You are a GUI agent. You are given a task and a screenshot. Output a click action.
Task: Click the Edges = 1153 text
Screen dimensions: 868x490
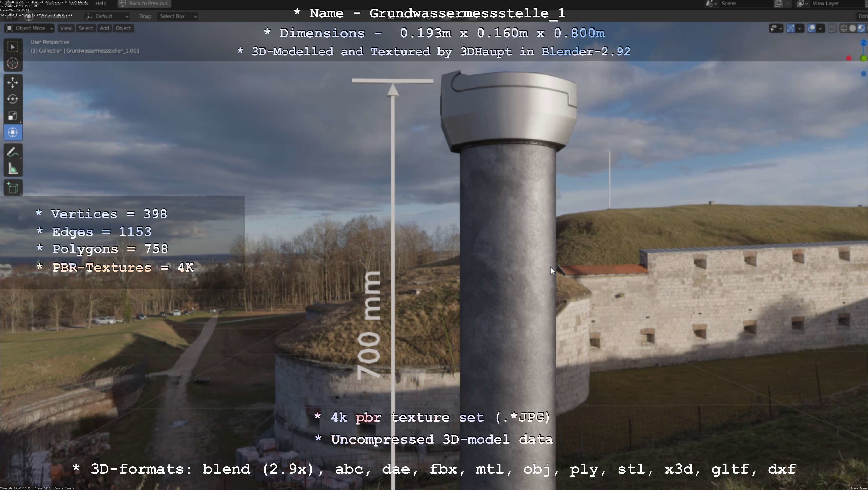94,232
